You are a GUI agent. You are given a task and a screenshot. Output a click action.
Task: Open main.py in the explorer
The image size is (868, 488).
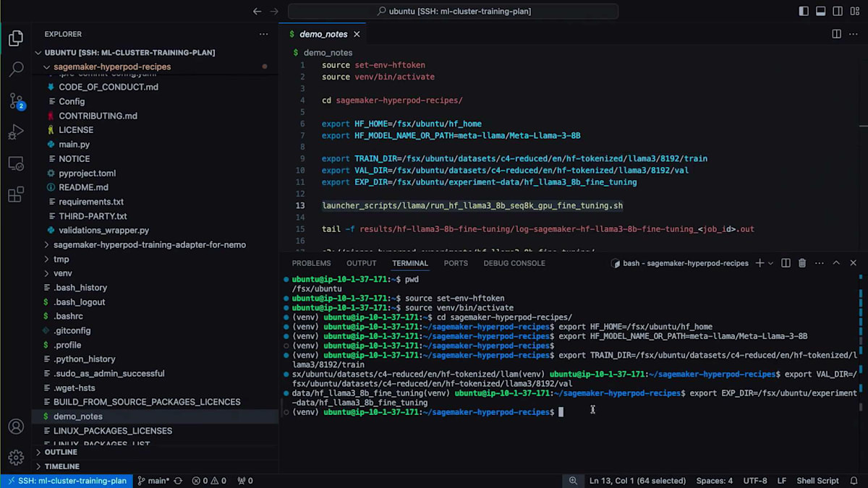tap(75, 145)
